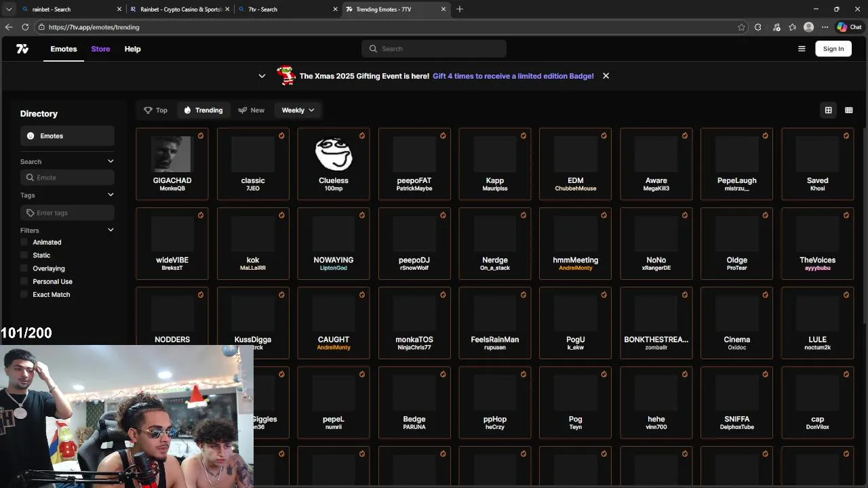This screenshot has height=488, width=868.
Task: Click the flame icon on NOWAYING card
Action: (362, 215)
